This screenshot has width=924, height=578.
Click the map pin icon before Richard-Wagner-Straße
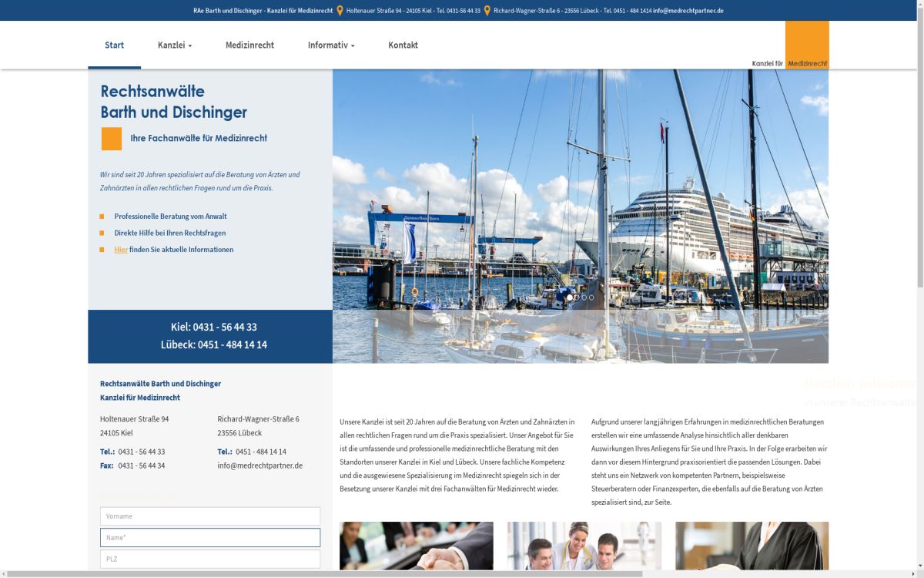pos(487,11)
